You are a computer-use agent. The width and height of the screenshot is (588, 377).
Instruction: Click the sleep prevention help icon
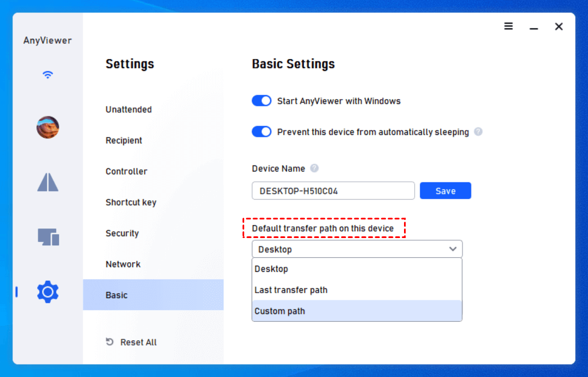(x=478, y=132)
